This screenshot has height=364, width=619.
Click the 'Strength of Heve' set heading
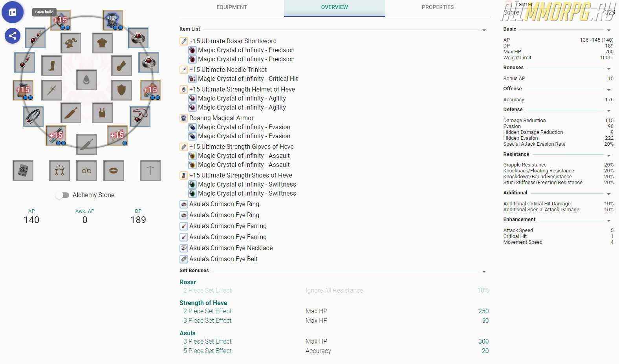[x=203, y=303]
